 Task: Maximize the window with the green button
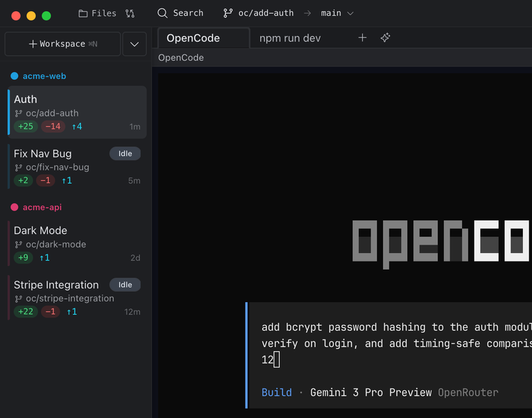pos(46,16)
